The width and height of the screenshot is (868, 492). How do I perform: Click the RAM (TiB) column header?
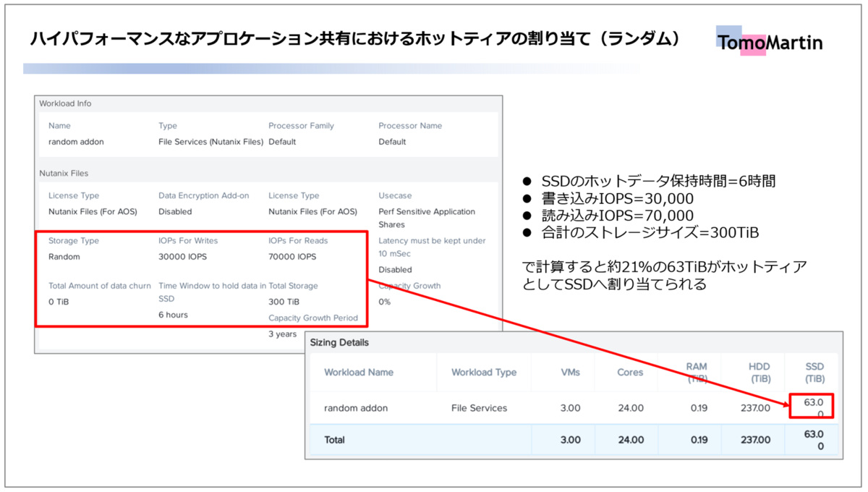(x=697, y=372)
